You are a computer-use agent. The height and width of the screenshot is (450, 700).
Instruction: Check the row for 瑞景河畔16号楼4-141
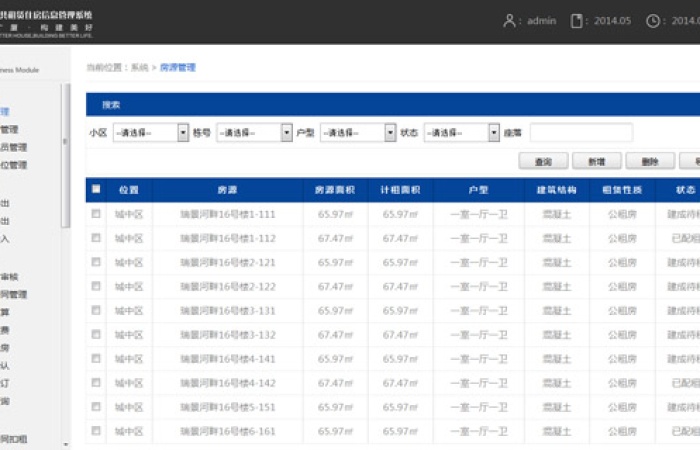coord(96,358)
